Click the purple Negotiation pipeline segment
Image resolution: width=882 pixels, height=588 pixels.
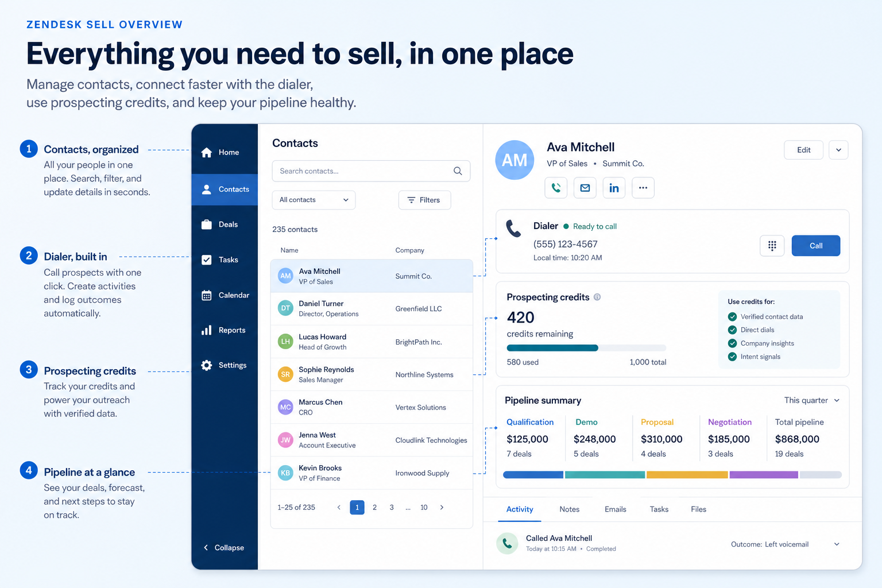pos(764,475)
